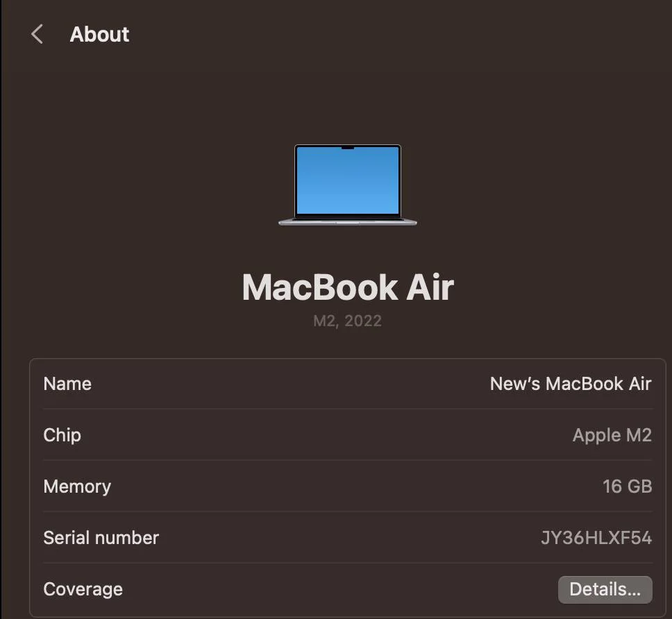Viewport: 672px width, 619px height.
Task: Click the Apple M2 chip value
Action: click(x=612, y=435)
